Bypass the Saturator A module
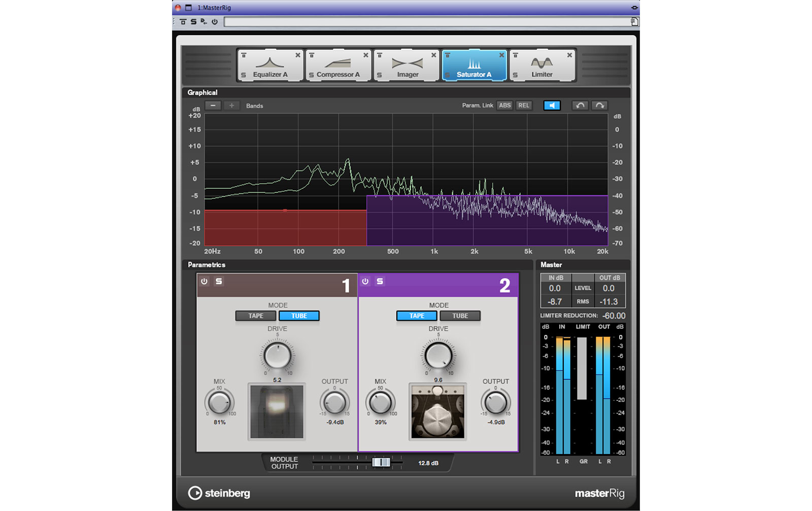 click(448, 55)
